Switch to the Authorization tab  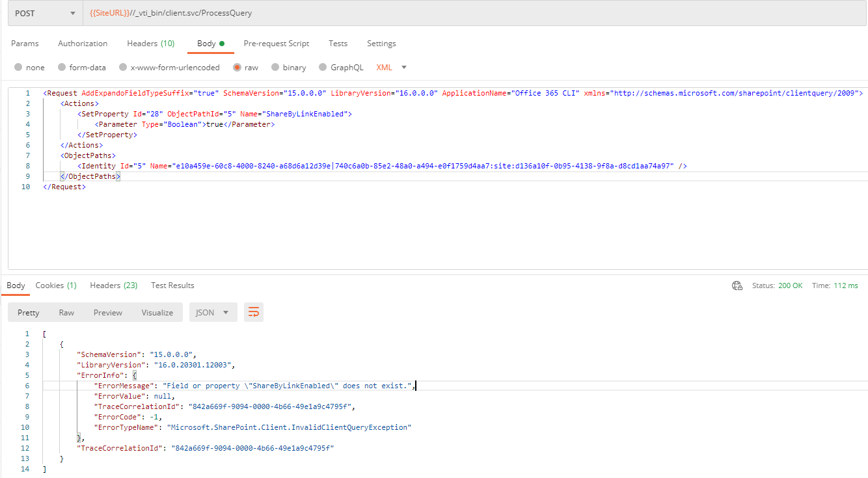click(x=83, y=44)
